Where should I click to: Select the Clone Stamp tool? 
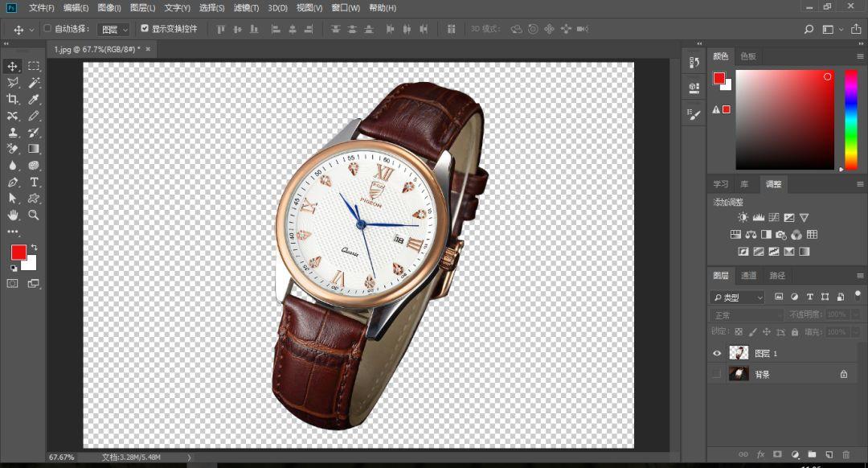(x=12, y=133)
